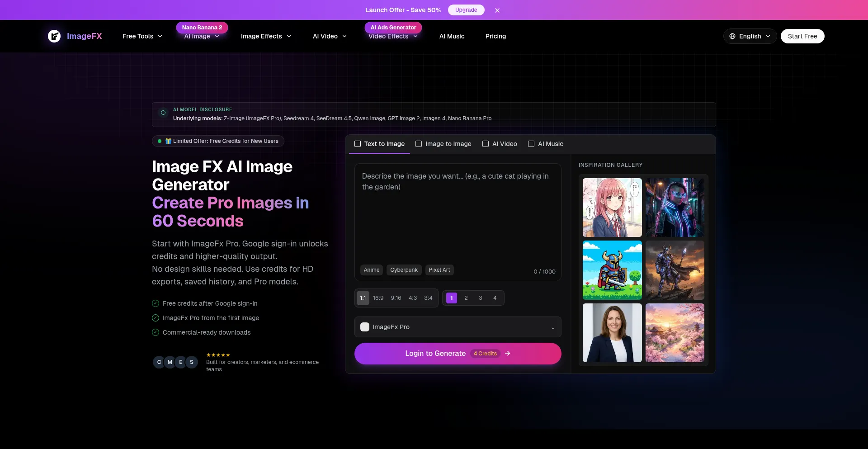Click checkmark icon beside Free credits after Google sign-in

[156, 303]
